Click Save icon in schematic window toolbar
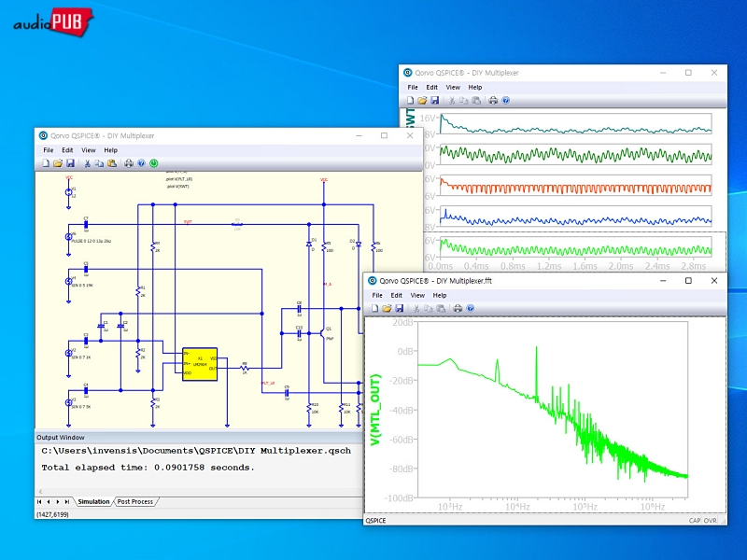This screenshot has width=747, height=560. pos(70,163)
